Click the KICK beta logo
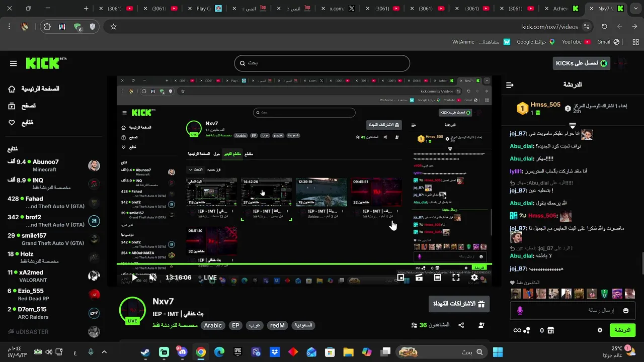The height and width of the screenshot is (362, 644). pos(46,63)
